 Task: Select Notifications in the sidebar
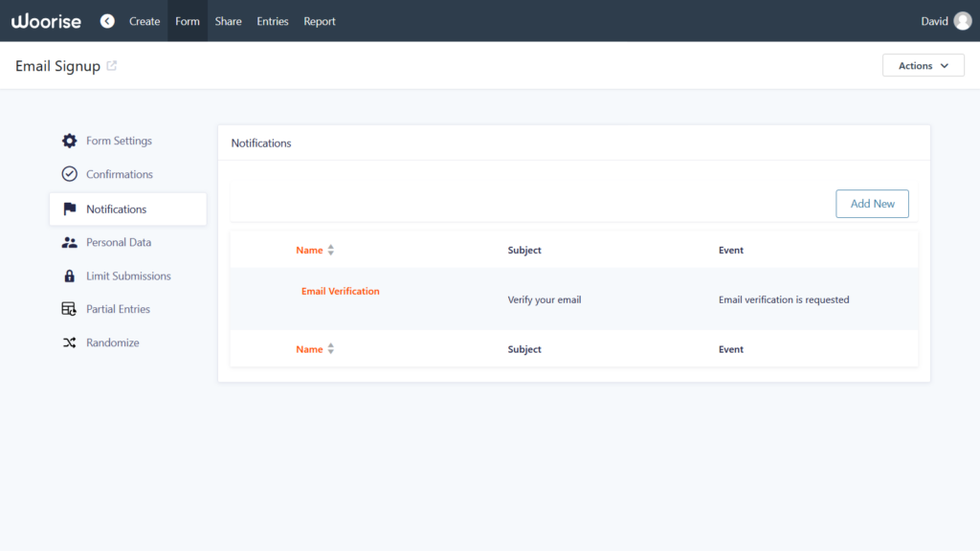(116, 209)
